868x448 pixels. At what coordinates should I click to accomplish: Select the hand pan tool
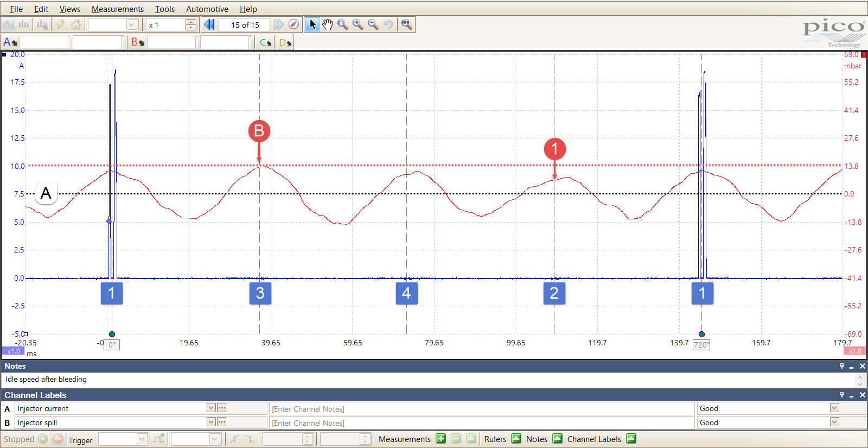(x=328, y=24)
